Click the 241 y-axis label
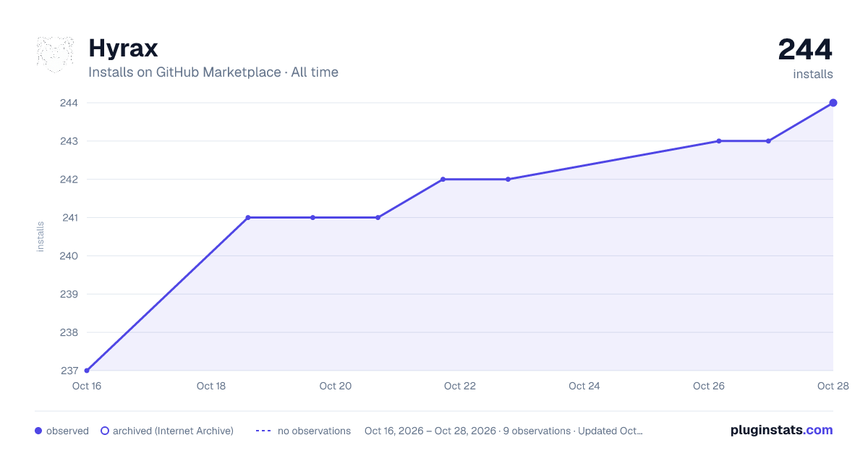The height and width of the screenshot is (456, 868). click(69, 218)
